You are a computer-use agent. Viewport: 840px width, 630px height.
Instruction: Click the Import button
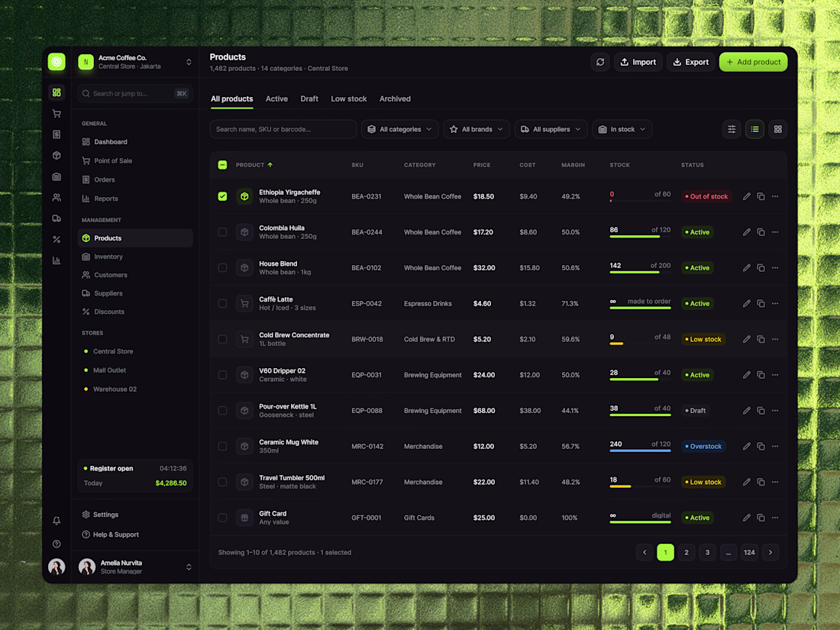[638, 62]
